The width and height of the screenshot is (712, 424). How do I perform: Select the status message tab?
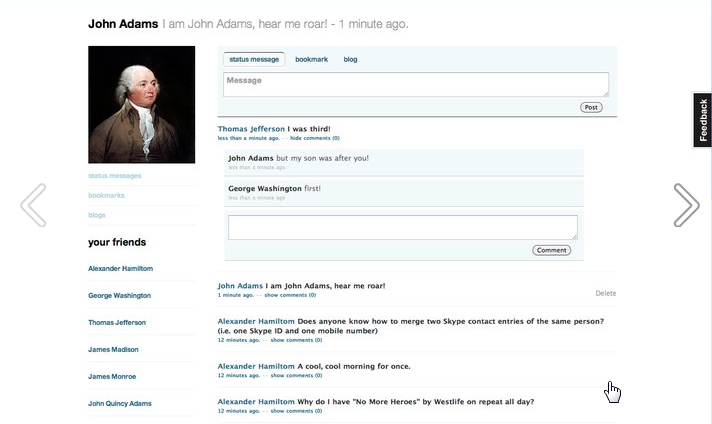254,59
